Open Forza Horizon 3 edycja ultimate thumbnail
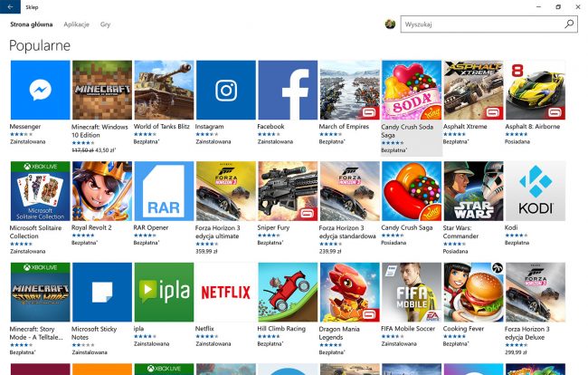The height and width of the screenshot is (375, 588). coord(226,191)
